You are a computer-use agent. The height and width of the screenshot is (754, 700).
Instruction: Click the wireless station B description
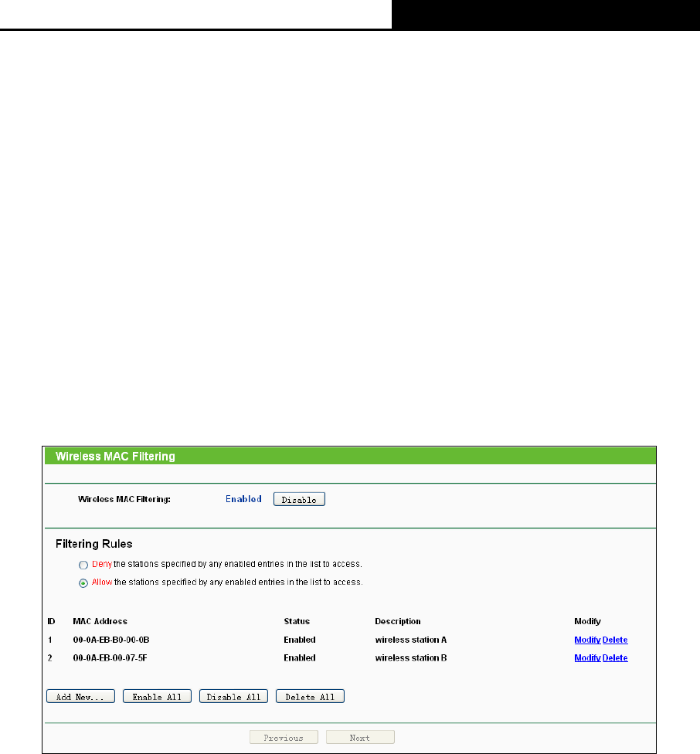[411, 658]
